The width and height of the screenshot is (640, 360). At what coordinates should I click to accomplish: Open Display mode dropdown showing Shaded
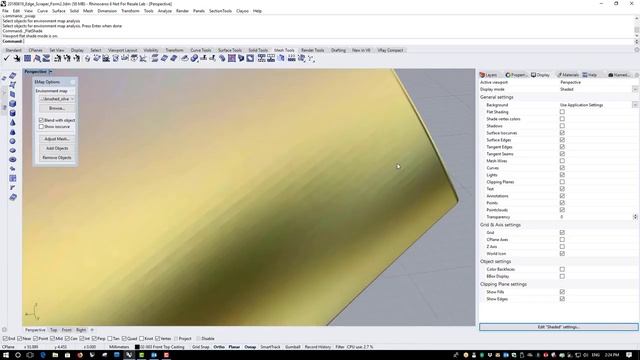click(x=635, y=89)
